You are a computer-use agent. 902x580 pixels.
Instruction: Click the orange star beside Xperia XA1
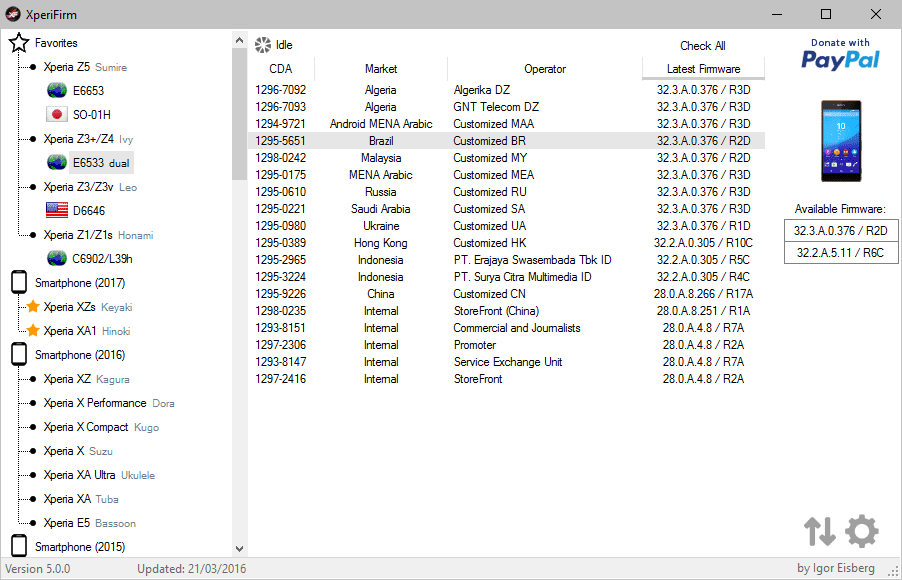point(33,330)
